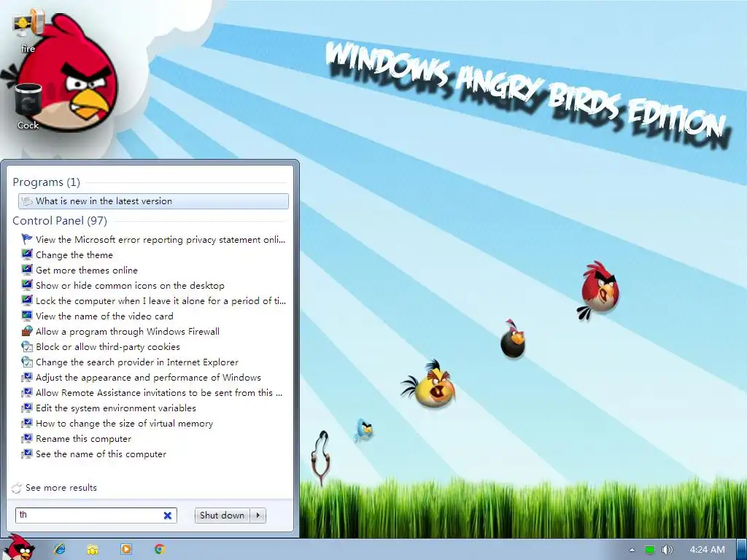747x560 pixels.
Task: Open 'What is new in the latest version'
Action: point(153,201)
